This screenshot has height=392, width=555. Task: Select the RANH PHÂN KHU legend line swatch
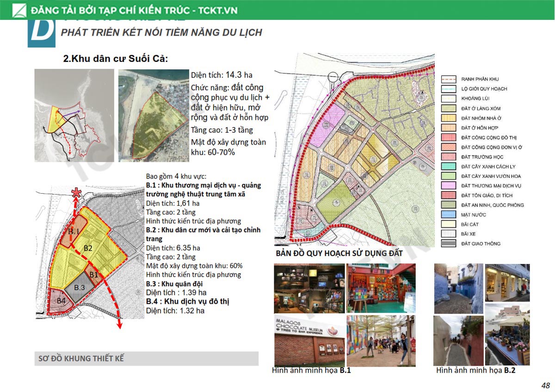449,79
